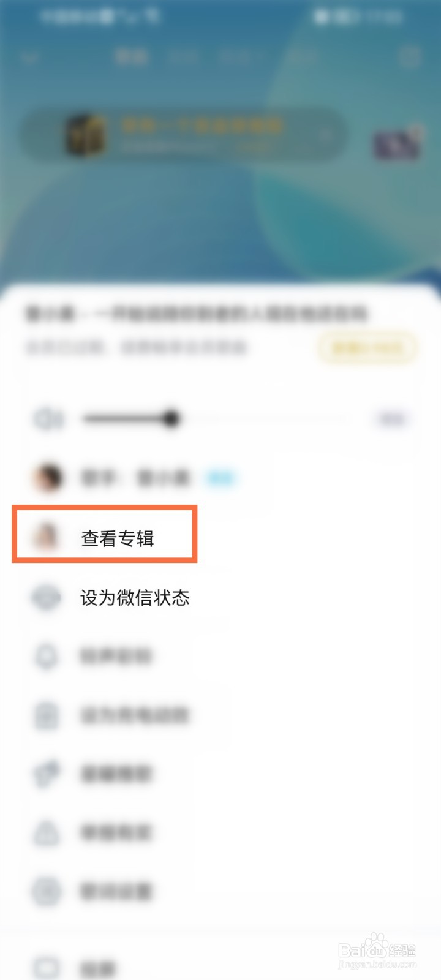
Task: Tap the circular icon near the list bottom
Action: click(x=47, y=891)
